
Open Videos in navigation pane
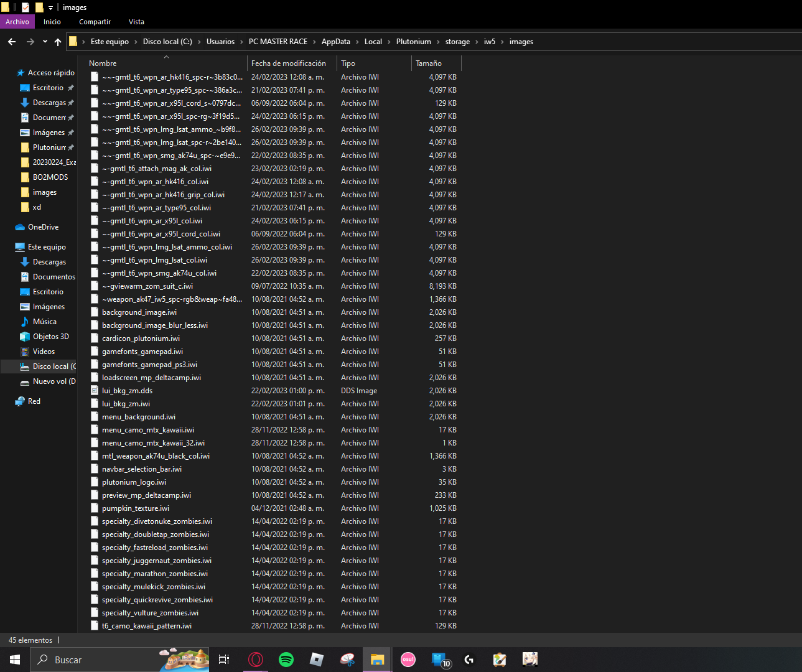(x=37, y=352)
